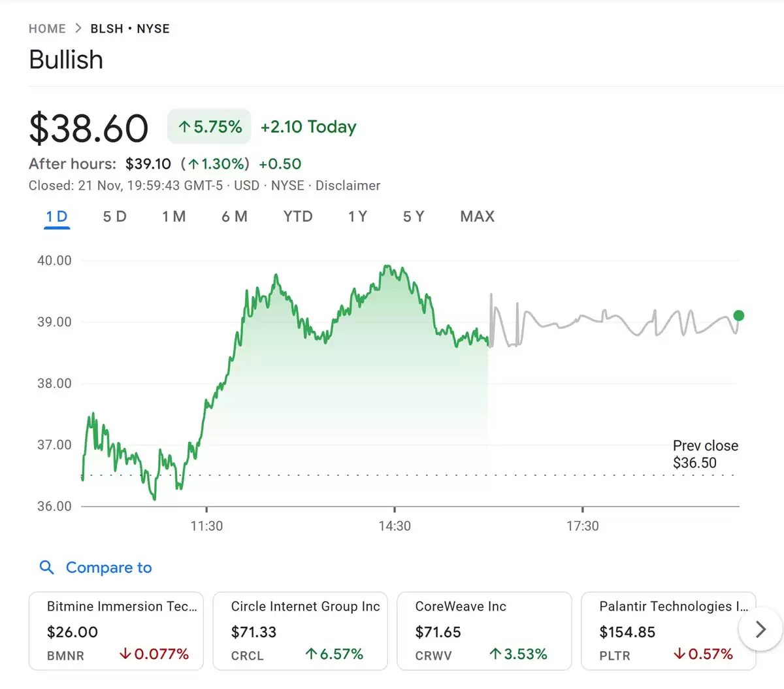Open the CoreWeave Inc comparison card
Viewport: 784px width, 689px height.
click(x=484, y=631)
